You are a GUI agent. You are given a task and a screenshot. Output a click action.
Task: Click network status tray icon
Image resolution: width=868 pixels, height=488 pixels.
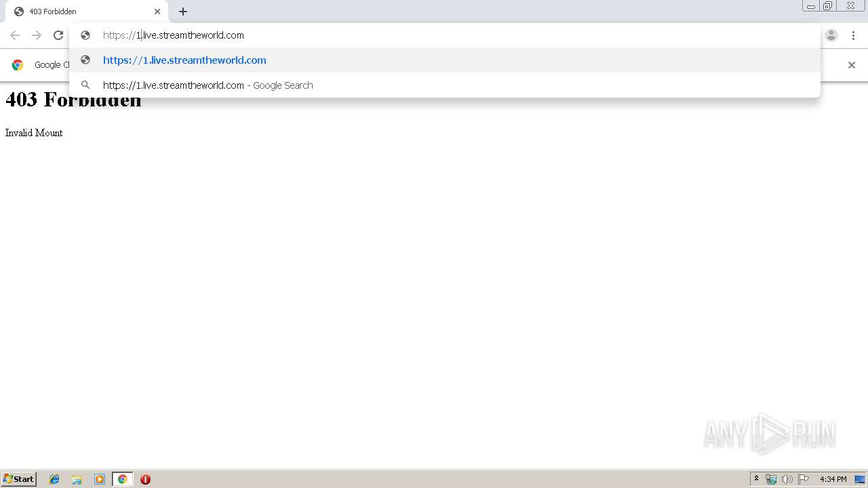[x=771, y=479]
